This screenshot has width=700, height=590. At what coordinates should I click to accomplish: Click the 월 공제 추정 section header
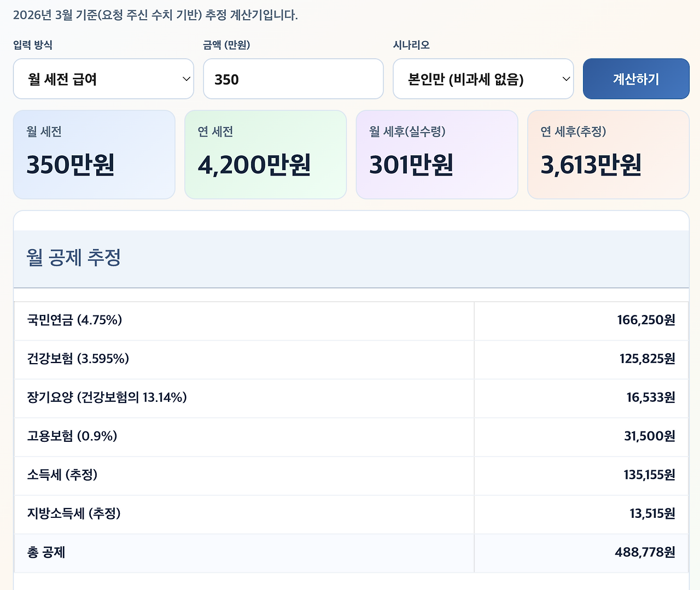coord(72,257)
